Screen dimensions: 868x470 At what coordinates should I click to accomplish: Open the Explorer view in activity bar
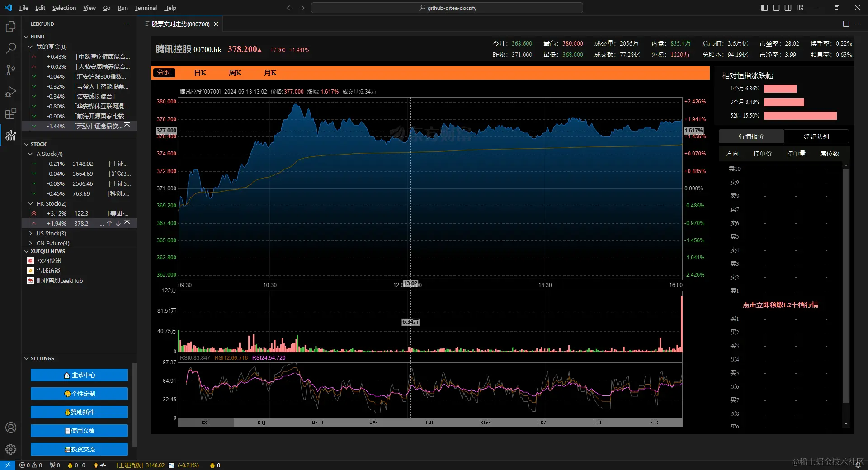[x=11, y=27]
